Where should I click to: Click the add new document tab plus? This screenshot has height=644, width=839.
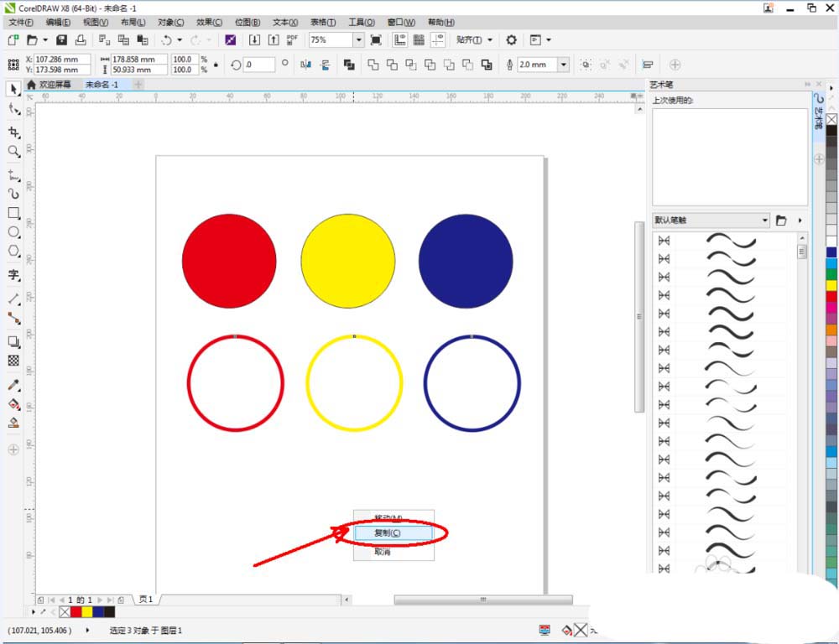tap(138, 85)
